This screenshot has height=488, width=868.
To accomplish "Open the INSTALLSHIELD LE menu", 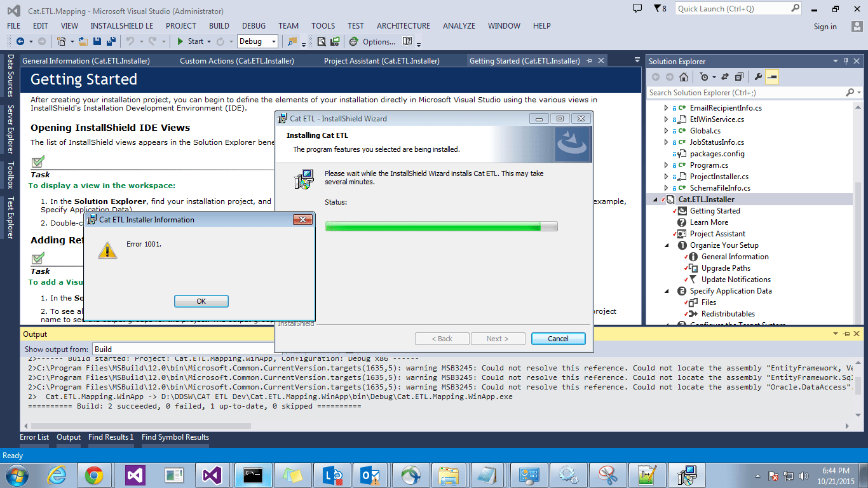I will click(122, 26).
